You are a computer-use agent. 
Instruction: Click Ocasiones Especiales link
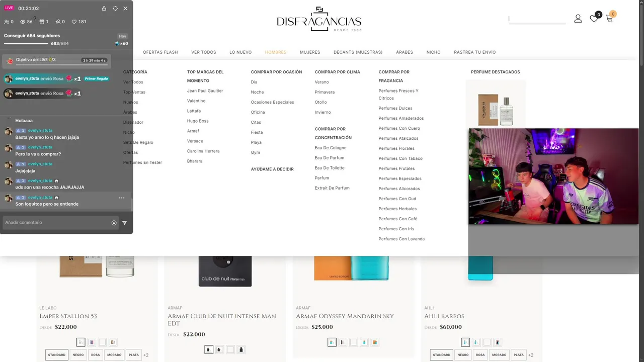point(272,102)
